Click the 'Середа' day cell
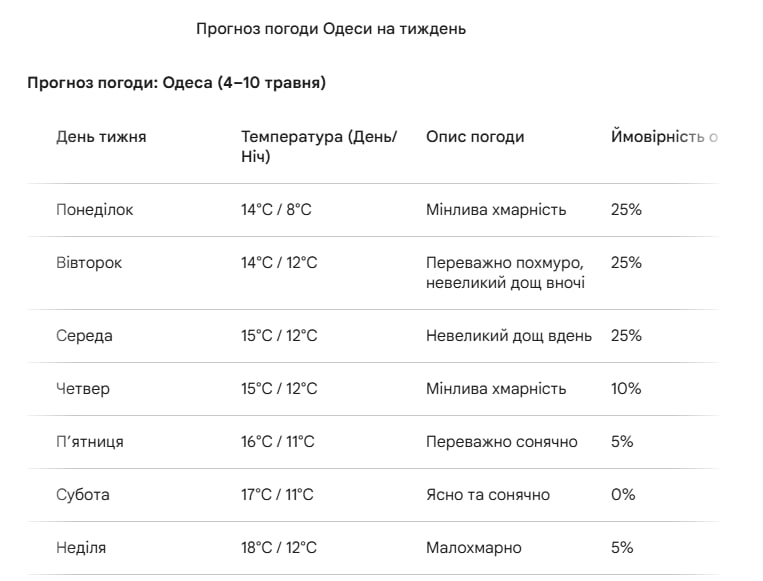 (x=84, y=336)
